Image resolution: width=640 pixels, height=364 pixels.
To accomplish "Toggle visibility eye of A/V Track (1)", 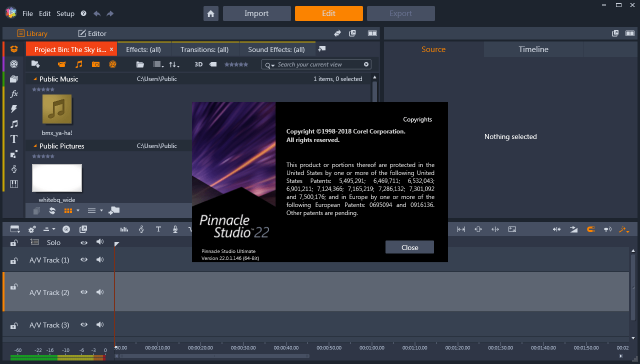I will [84, 260].
